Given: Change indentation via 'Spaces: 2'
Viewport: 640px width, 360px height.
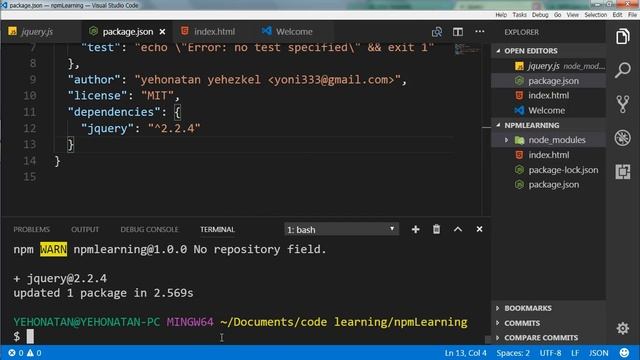Looking at the screenshot, I should (513, 353).
